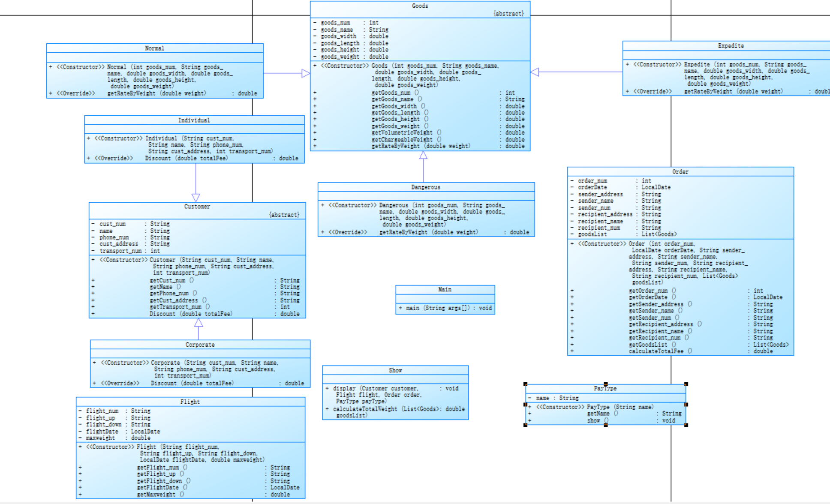The width and height of the screenshot is (830, 504).
Task: Click the Individual-to-Customer inheritance arrowhead
Action: (196, 198)
